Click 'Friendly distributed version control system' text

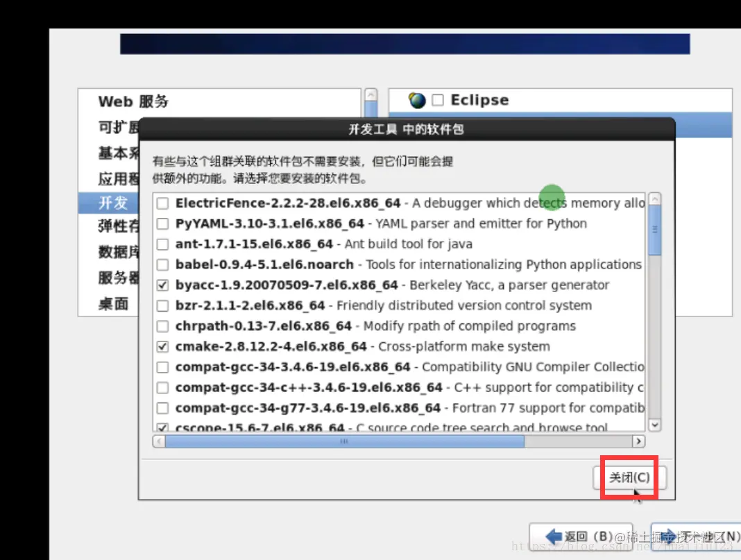[x=463, y=306]
